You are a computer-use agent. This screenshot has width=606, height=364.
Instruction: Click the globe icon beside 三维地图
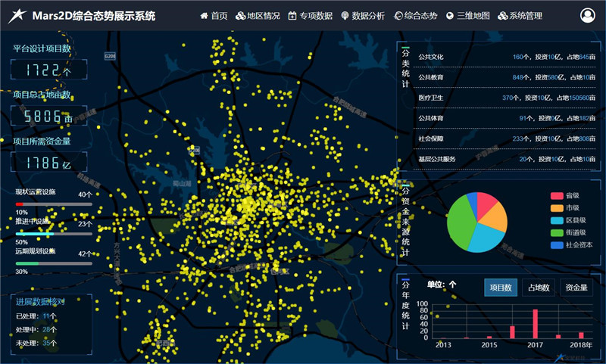coord(449,16)
